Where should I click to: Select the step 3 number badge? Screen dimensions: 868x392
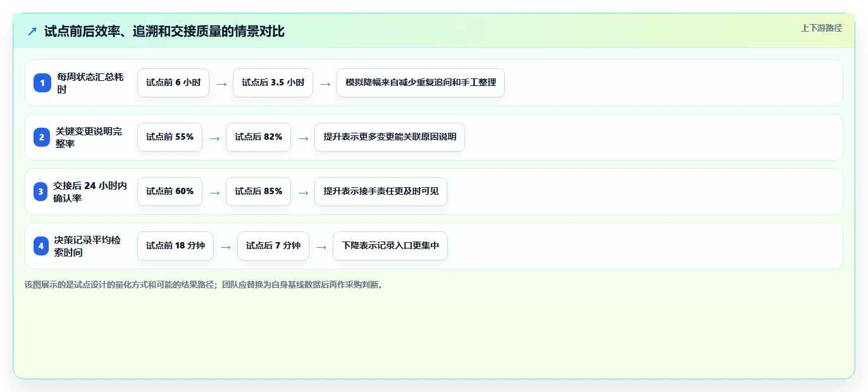tap(40, 192)
